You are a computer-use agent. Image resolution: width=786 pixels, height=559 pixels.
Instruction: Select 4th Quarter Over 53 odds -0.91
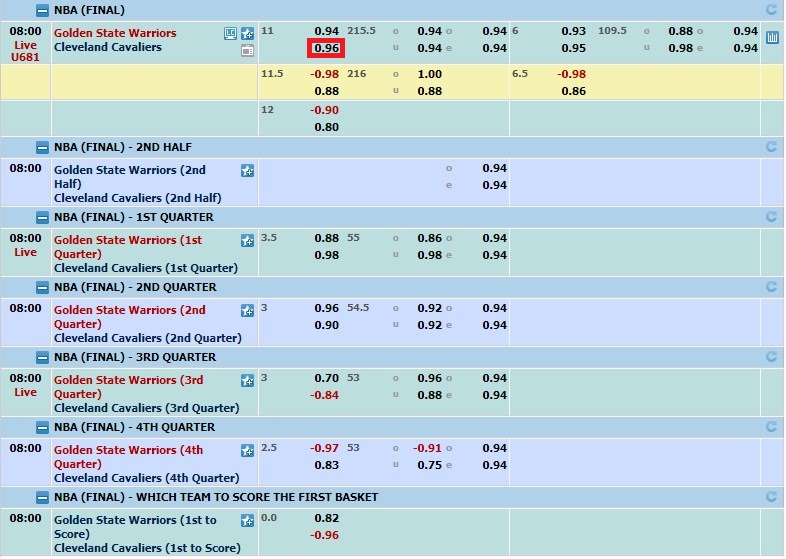click(427, 448)
